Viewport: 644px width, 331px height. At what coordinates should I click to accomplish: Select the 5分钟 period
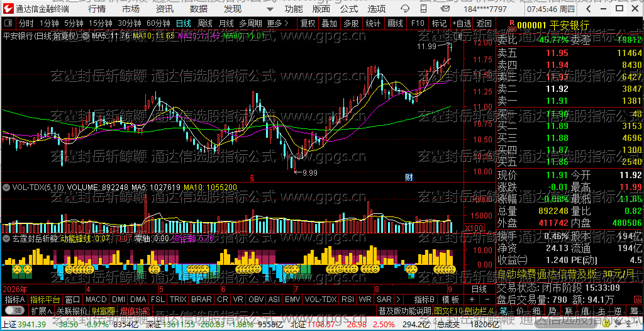tap(74, 23)
